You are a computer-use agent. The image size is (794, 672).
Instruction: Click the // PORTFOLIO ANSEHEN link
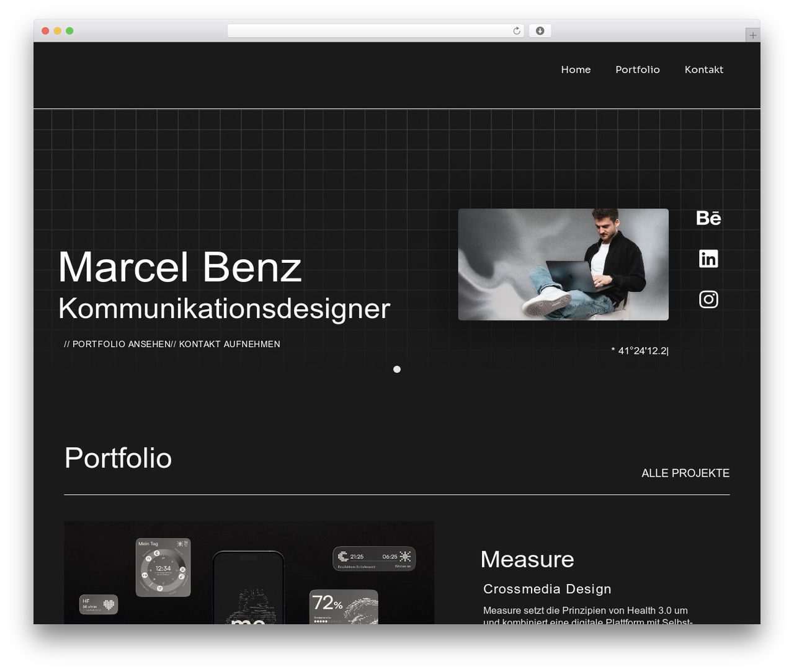(117, 344)
